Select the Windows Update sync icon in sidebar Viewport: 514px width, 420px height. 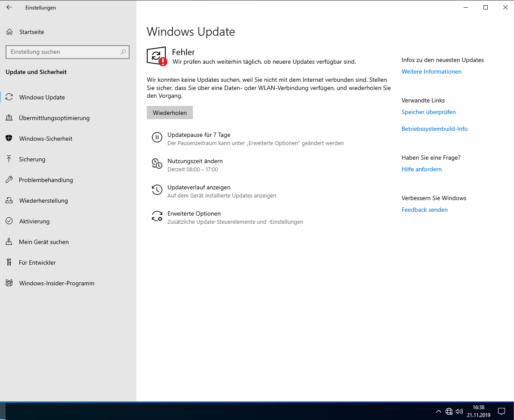click(x=9, y=97)
